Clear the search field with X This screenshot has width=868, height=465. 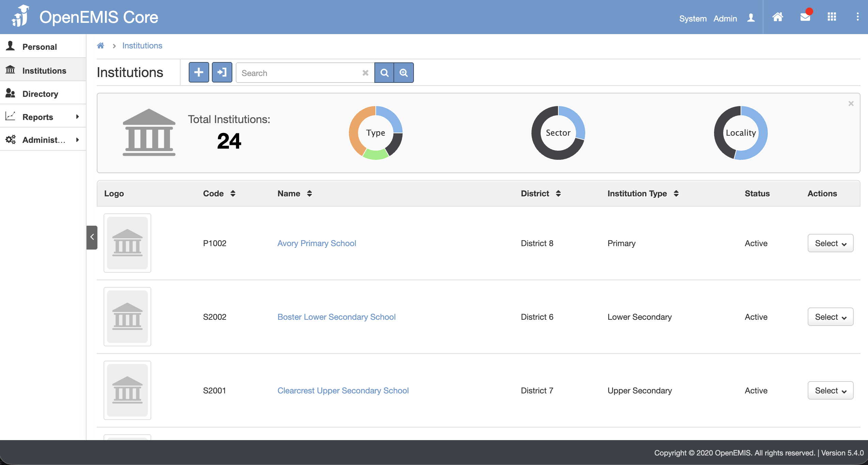tap(366, 73)
